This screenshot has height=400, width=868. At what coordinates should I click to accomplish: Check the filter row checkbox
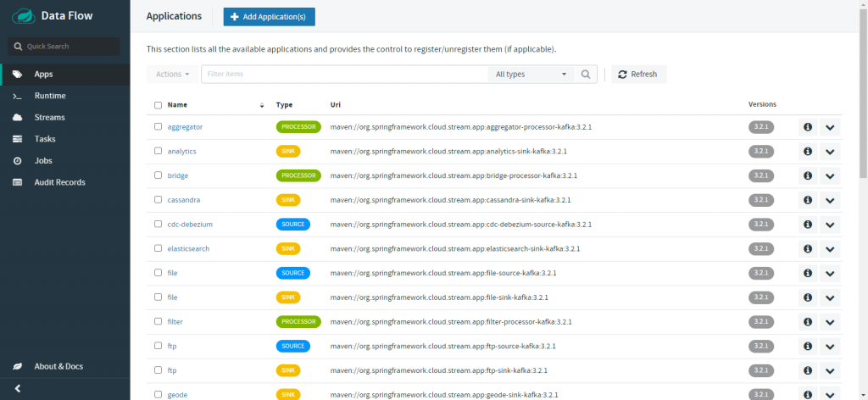point(158,321)
